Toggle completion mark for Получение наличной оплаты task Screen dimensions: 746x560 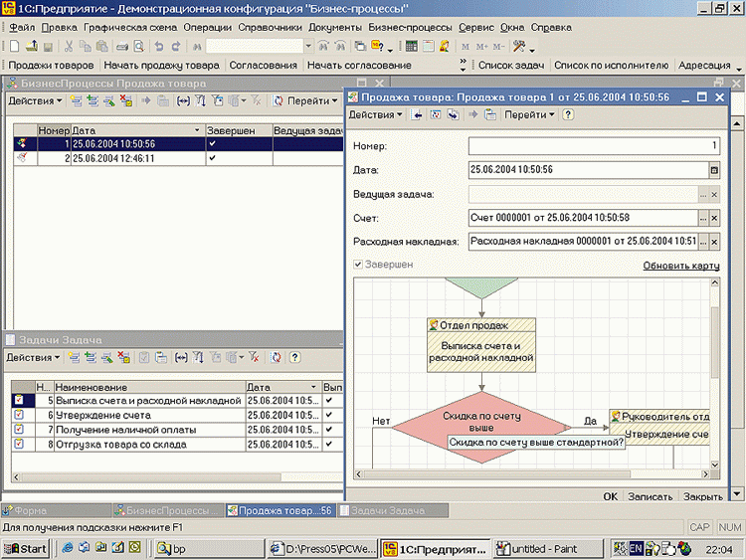[x=329, y=430]
